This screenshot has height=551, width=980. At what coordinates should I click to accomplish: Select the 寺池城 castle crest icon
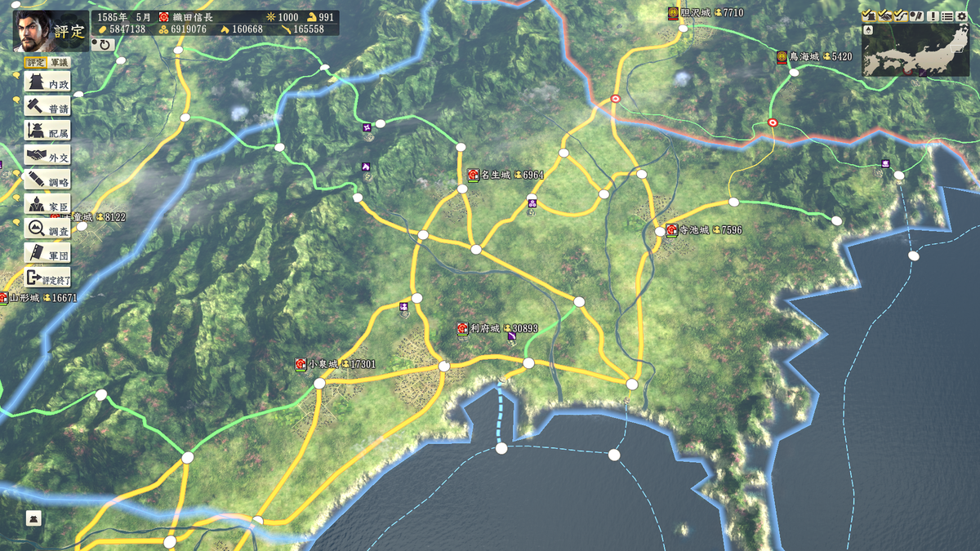tap(672, 230)
